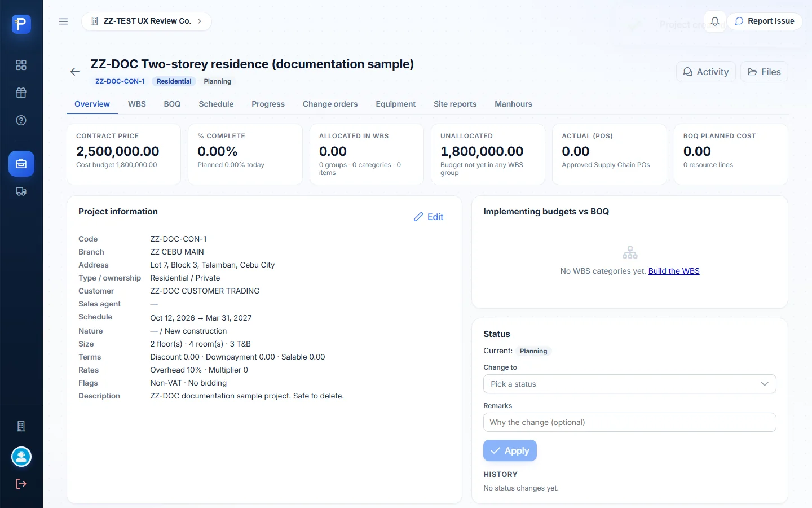Open the dashboard grid icon in sidebar
Screen dimensions: 812x508
pyautogui.click(x=21, y=65)
